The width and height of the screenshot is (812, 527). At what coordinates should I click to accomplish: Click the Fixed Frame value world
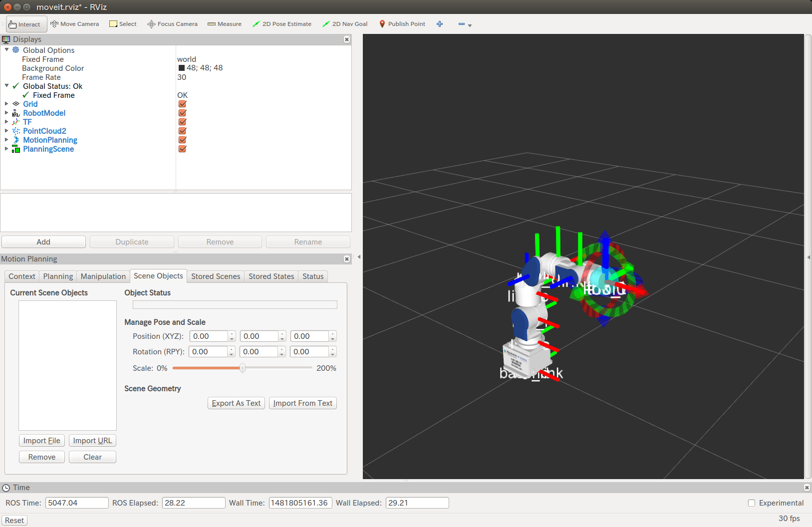[x=187, y=59]
